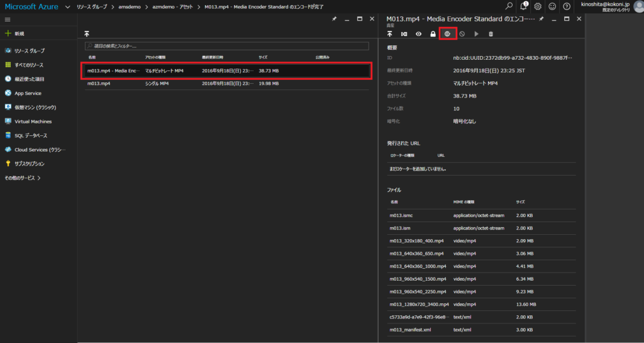Open the notifications bell in top bar

coord(523,6)
